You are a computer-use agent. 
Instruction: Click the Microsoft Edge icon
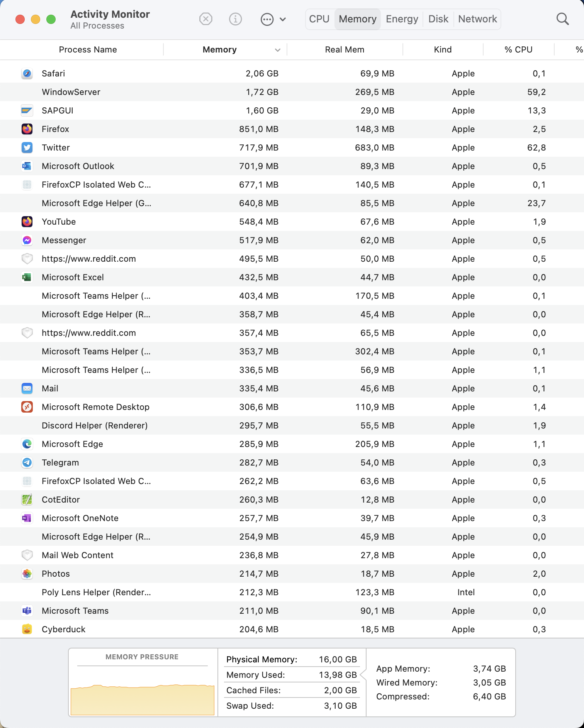(27, 444)
